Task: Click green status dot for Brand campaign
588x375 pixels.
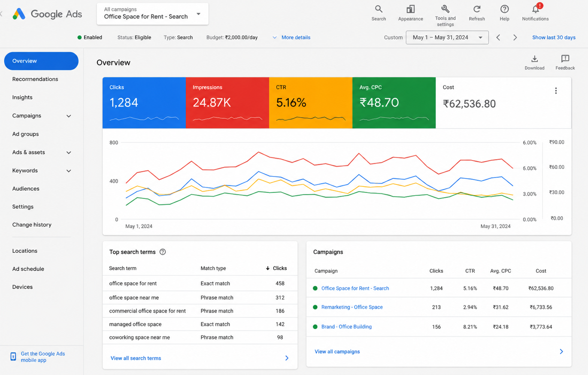Action: tap(315, 327)
